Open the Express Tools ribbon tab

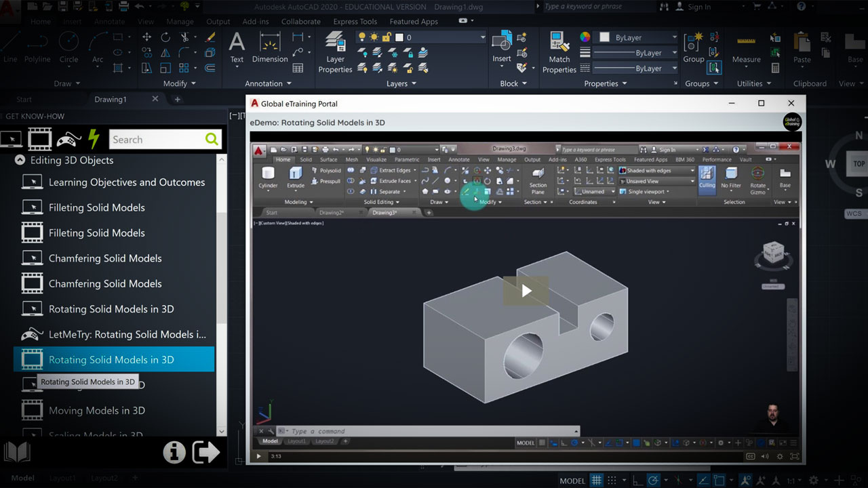coord(355,22)
